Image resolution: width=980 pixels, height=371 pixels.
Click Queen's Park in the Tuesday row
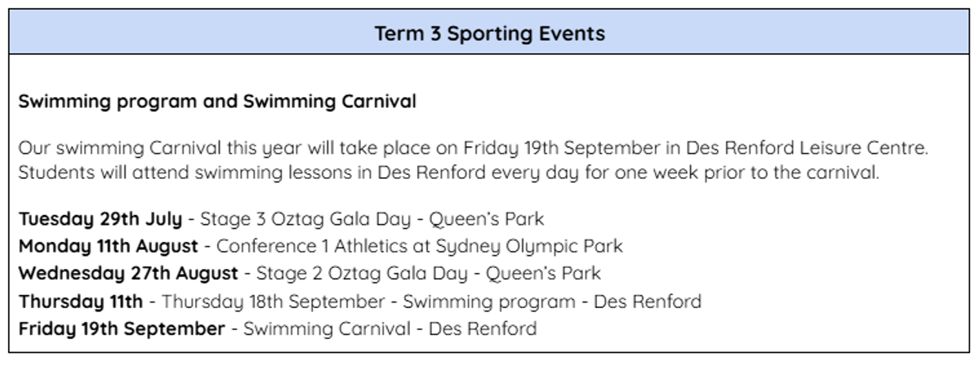pyautogui.click(x=487, y=219)
